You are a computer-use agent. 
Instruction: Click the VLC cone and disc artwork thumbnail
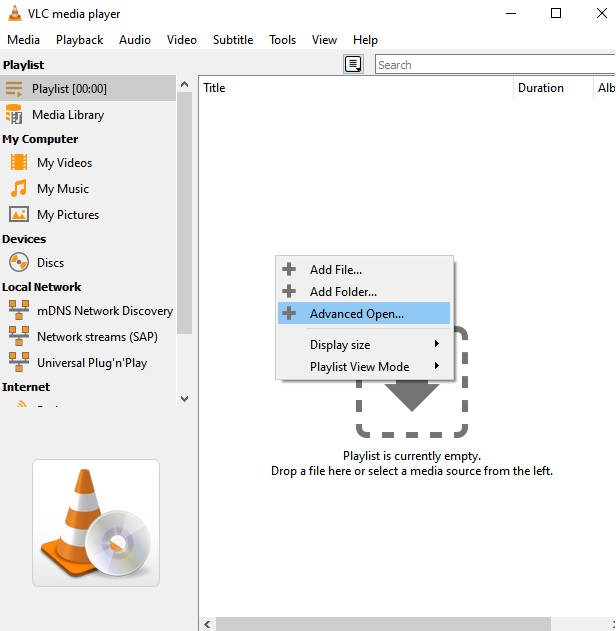pos(96,523)
